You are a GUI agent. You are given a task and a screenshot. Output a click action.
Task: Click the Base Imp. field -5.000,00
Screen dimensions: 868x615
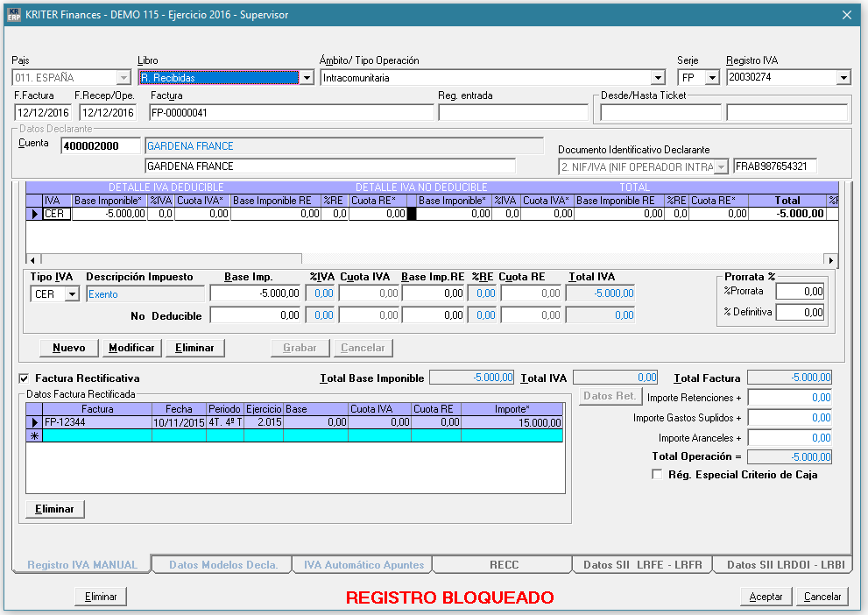click(255, 293)
